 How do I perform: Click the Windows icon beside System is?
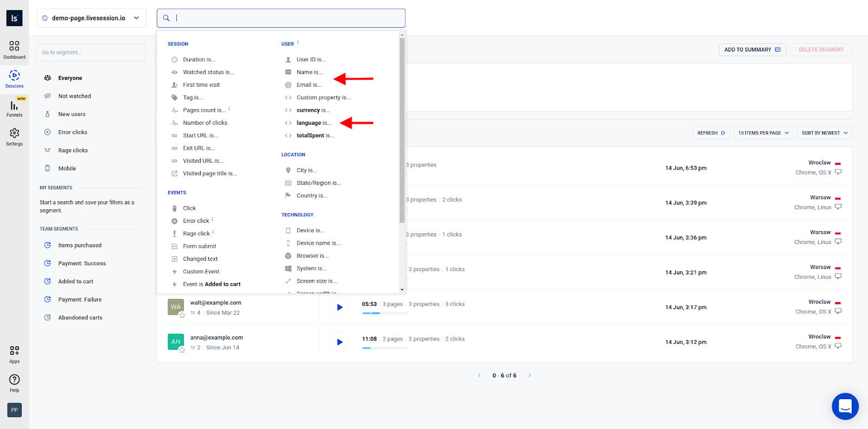click(x=288, y=268)
